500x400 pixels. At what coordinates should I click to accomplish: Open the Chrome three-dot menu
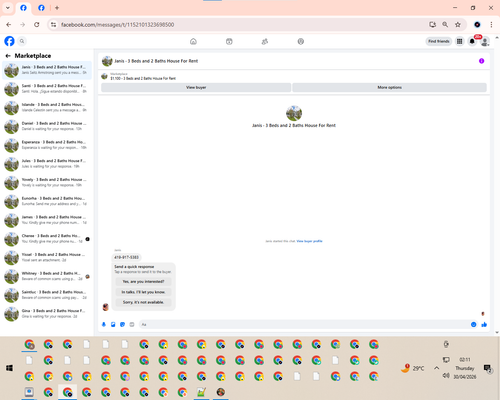[491, 25]
